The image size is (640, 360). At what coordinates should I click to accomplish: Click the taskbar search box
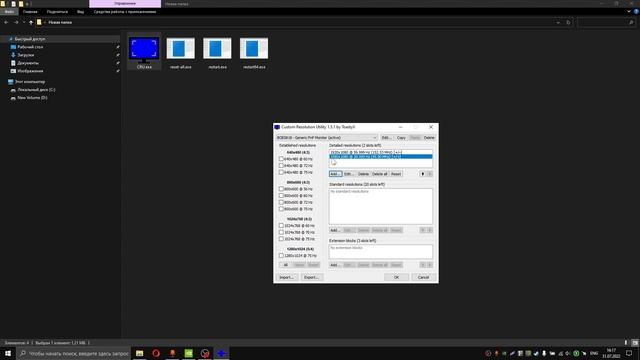(x=74, y=353)
